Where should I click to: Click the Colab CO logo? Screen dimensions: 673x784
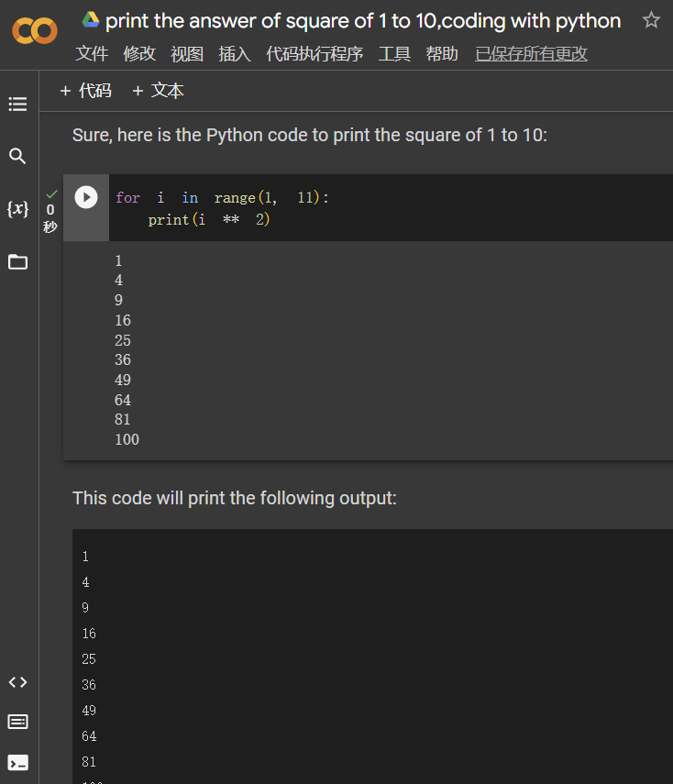pos(35,31)
